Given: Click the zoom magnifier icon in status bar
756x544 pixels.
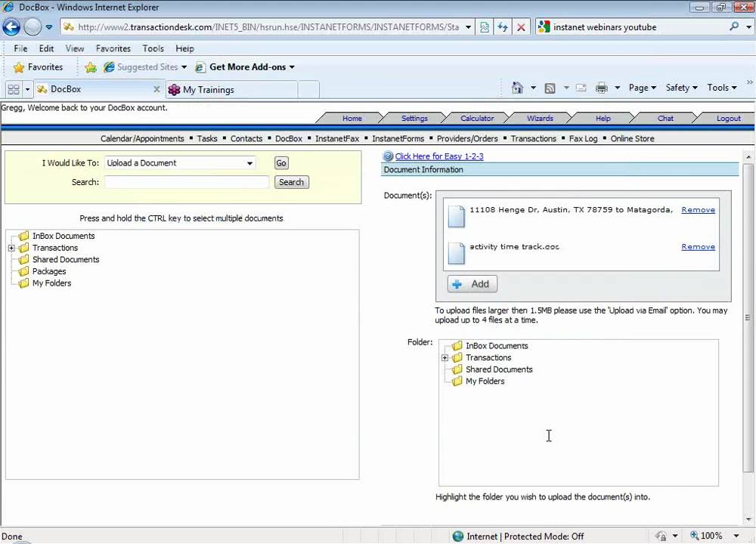Looking at the screenshot, I should click(694, 536).
